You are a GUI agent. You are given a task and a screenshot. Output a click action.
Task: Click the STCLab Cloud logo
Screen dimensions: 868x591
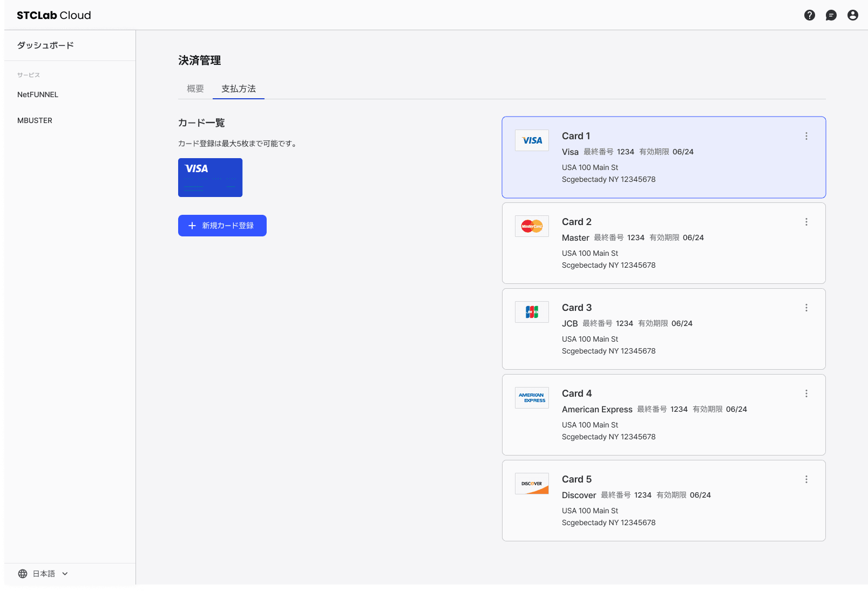tap(54, 15)
